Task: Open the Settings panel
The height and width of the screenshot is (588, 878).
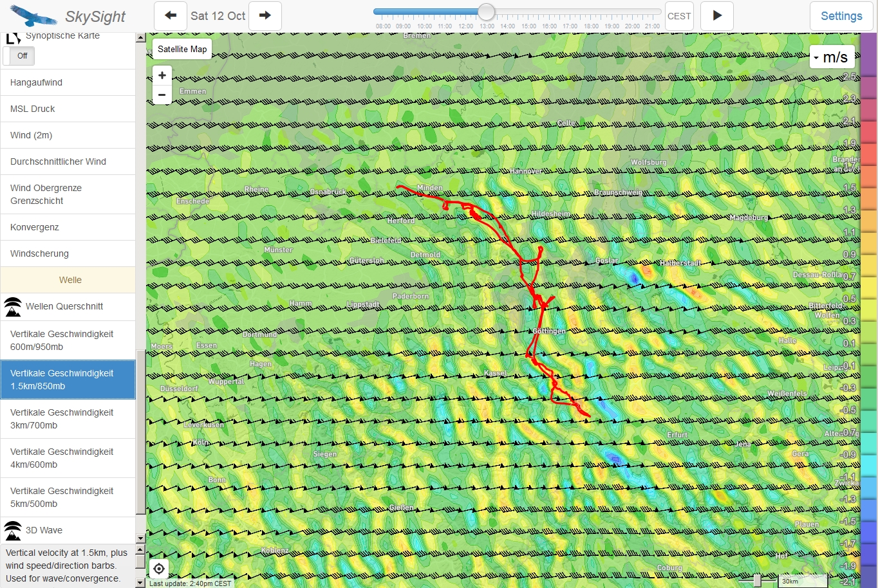Action: 841,16
